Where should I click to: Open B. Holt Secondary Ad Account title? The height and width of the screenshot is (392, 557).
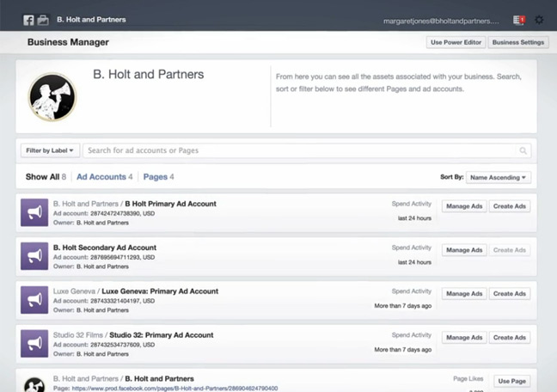(x=105, y=248)
